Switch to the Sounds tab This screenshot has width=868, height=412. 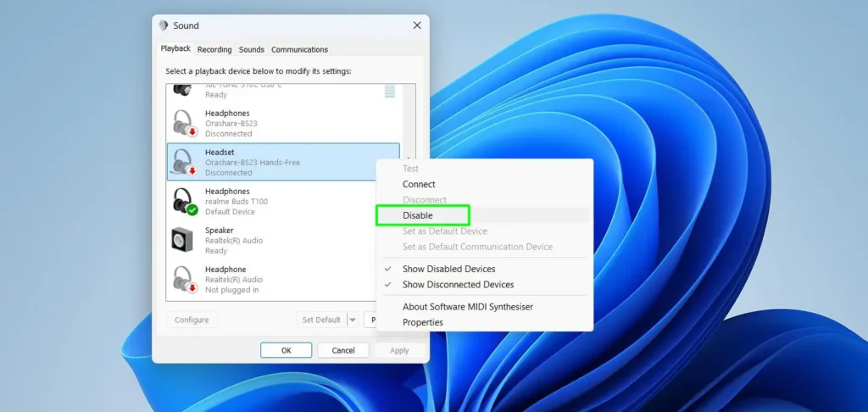(x=251, y=49)
